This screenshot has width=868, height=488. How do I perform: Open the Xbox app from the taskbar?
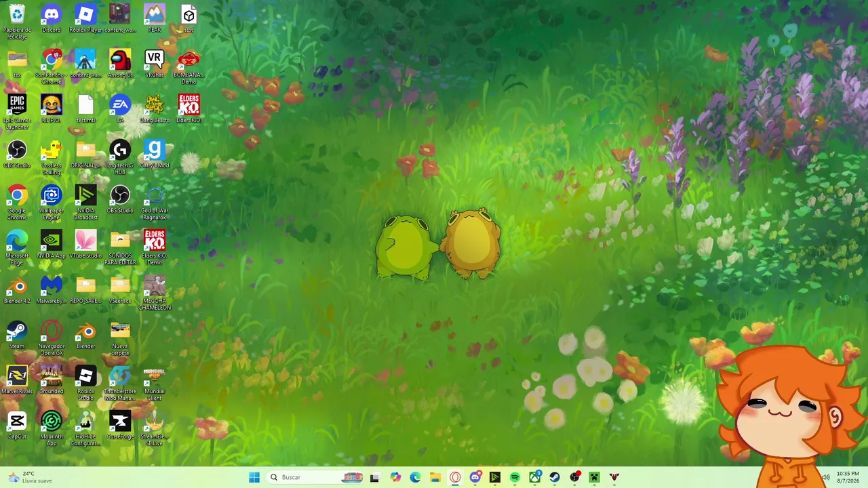(535, 477)
